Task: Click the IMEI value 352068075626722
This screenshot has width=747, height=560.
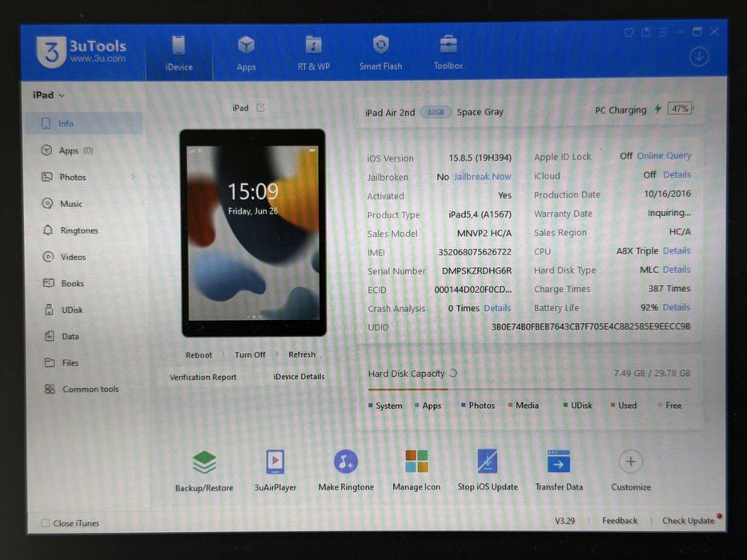Action: [475, 252]
